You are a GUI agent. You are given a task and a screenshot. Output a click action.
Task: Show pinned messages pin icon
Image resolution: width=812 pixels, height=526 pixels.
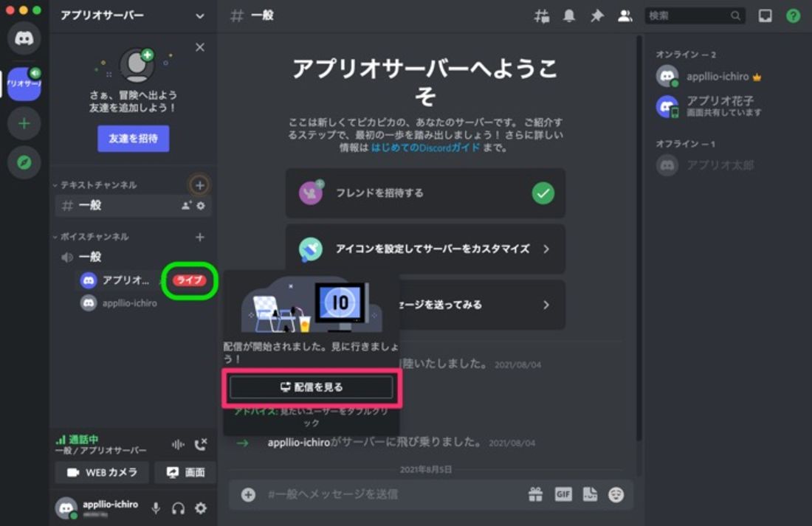597,16
